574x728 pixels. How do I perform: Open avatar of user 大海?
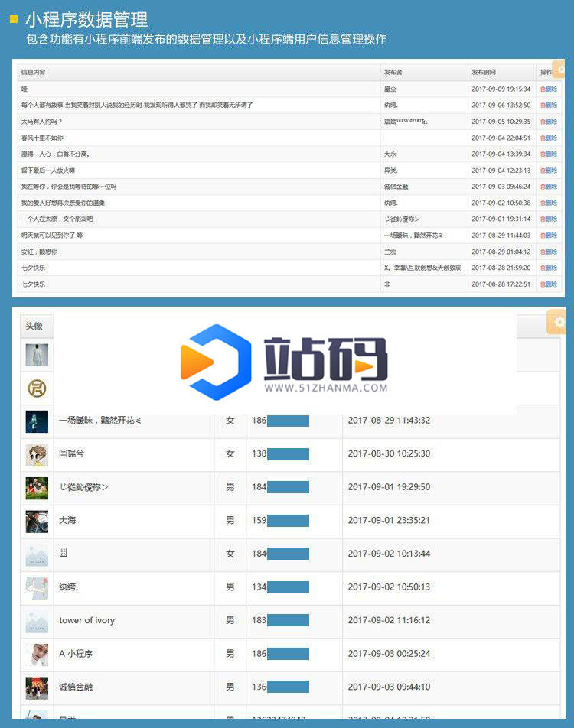(x=37, y=522)
